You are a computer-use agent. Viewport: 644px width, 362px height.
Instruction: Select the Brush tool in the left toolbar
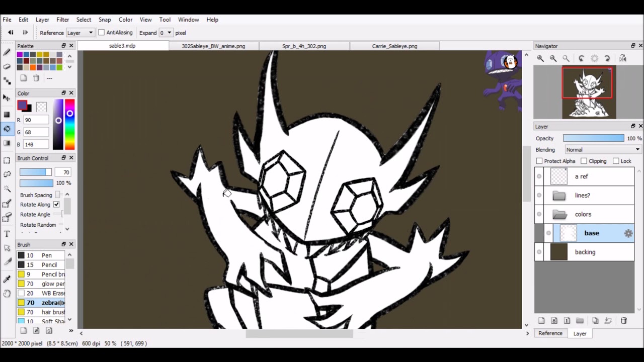tap(7, 52)
